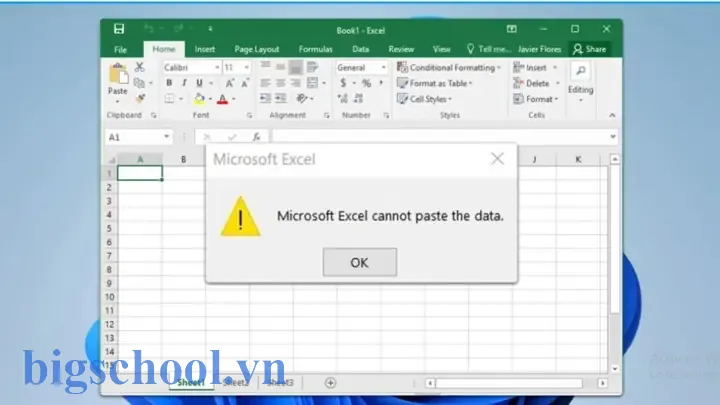Click the Cut scissors icon
The height and width of the screenshot is (405, 720).
click(140, 67)
